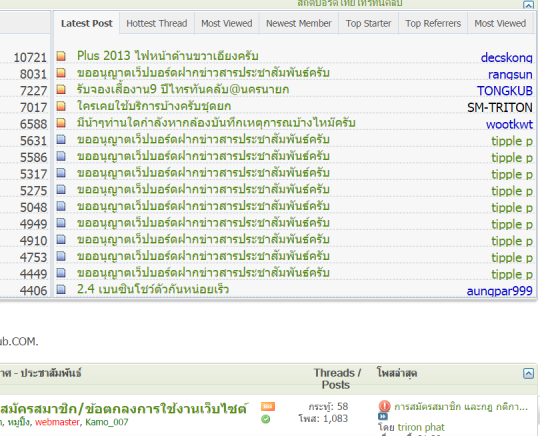Open the ขออนุญาตเว็ปบอร์ด thread on row 5631
The width and height of the screenshot is (540, 436).
(x=203, y=139)
